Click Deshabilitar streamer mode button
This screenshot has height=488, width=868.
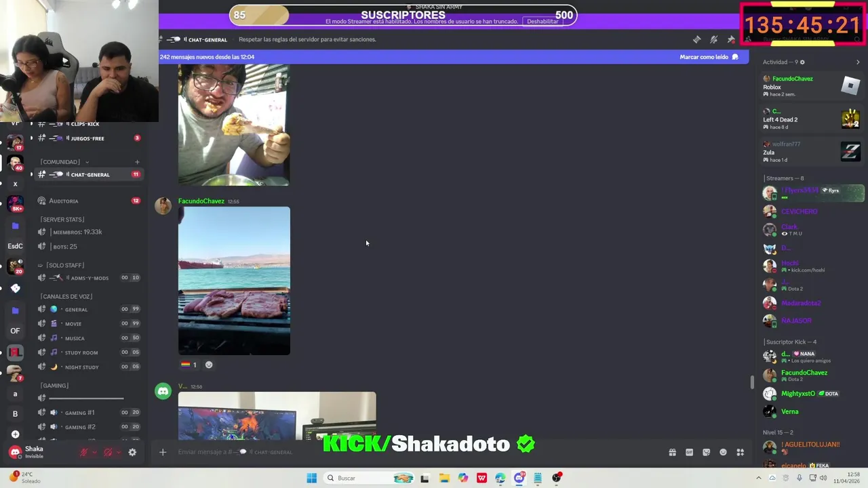pos(542,21)
